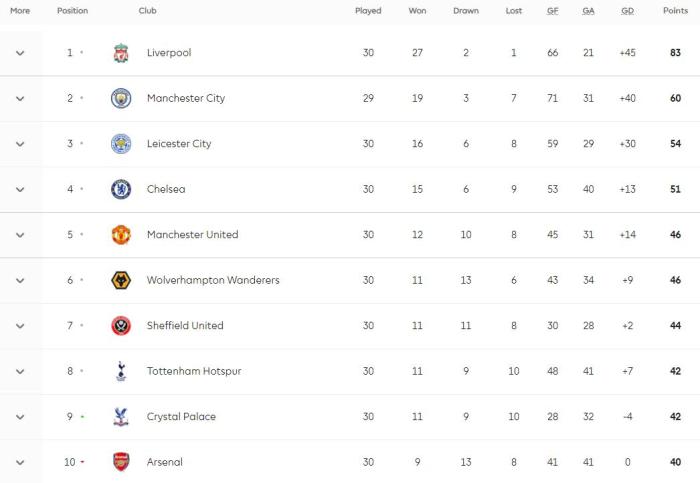This screenshot has height=483, width=700.
Task: Click the Sheffield United crest
Action: point(121,326)
